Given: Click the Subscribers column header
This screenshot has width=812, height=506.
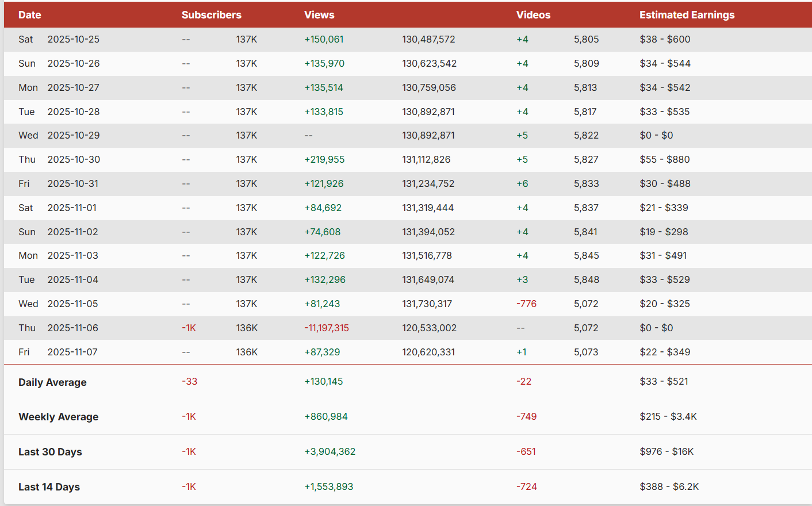Looking at the screenshot, I should [x=211, y=15].
